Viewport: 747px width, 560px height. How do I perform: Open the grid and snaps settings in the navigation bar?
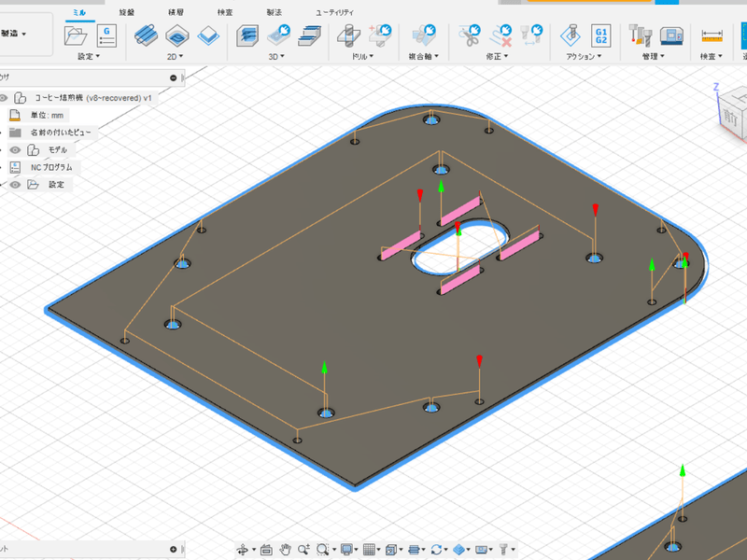(x=371, y=549)
